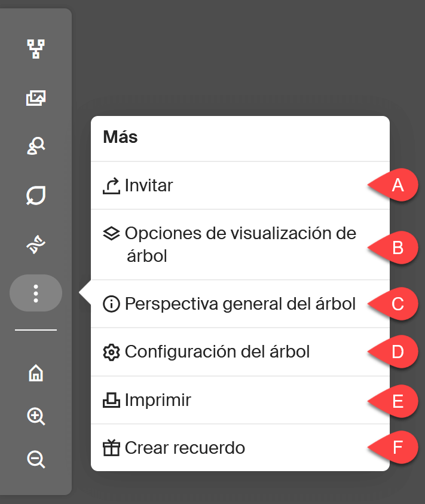
Task: Click the gift icon beside Crear recuerdo
Action: 111,448
